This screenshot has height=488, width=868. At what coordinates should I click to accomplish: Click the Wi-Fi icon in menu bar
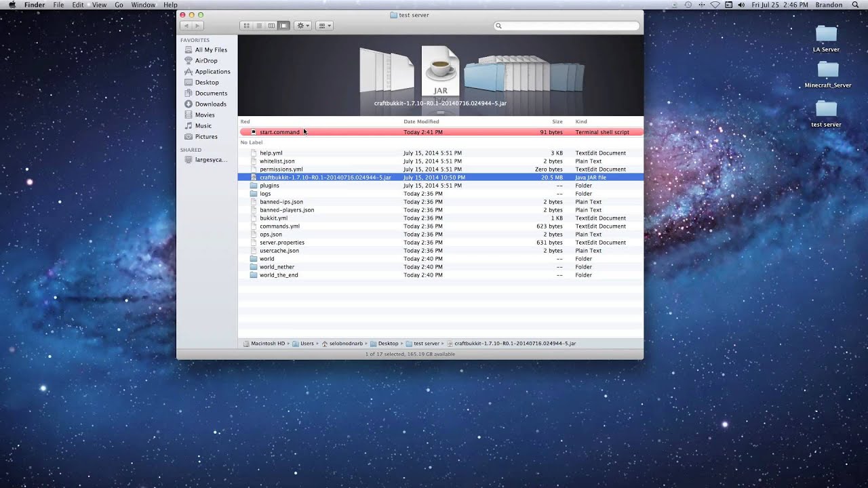click(715, 5)
